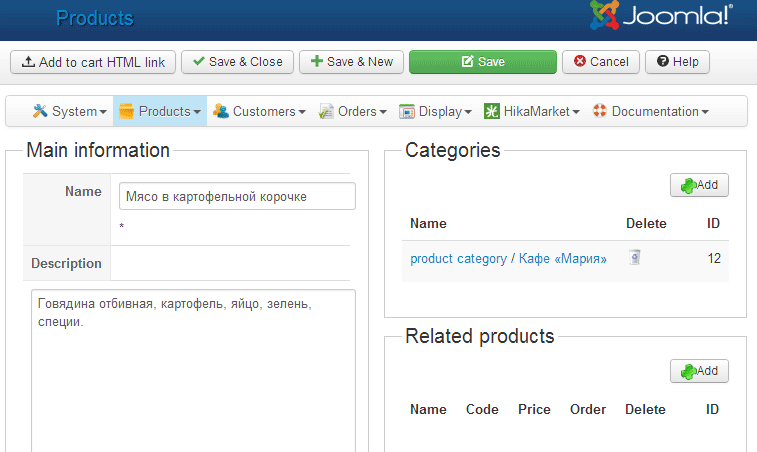This screenshot has width=757, height=452.
Task: Click Add to cart HTML link button
Action: point(93,62)
